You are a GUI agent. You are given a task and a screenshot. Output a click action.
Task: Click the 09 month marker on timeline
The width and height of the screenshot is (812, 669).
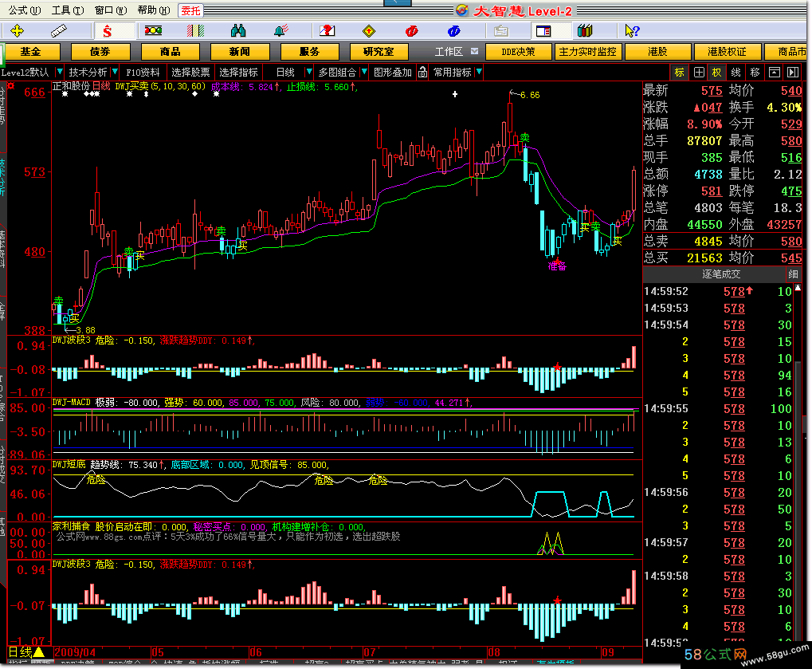pyautogui.click(x=609, y=652)
